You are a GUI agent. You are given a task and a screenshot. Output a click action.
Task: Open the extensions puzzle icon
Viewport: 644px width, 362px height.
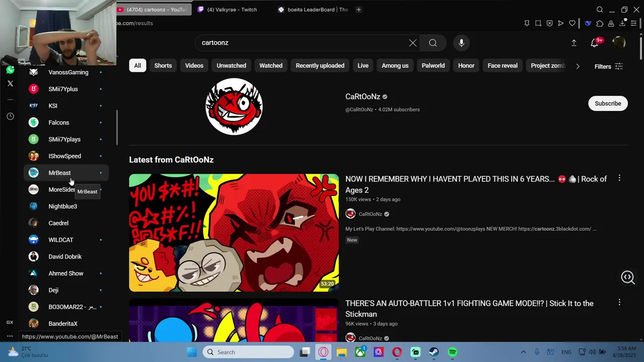[600, 23]
